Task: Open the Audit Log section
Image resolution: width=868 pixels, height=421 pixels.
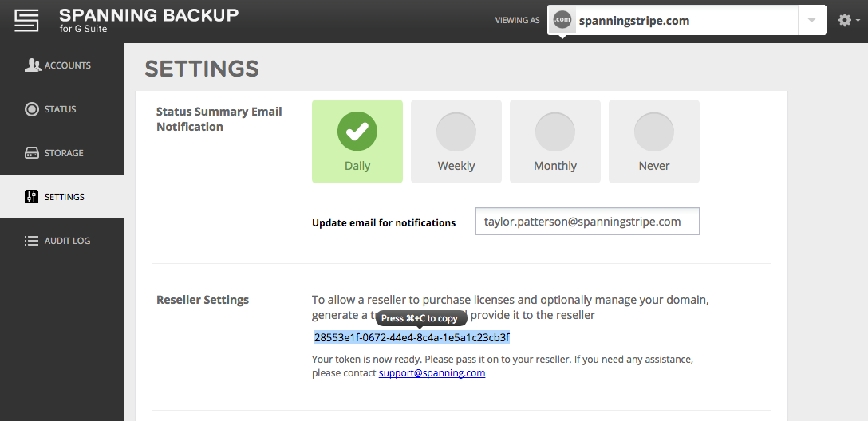Action: pos(62,241)
